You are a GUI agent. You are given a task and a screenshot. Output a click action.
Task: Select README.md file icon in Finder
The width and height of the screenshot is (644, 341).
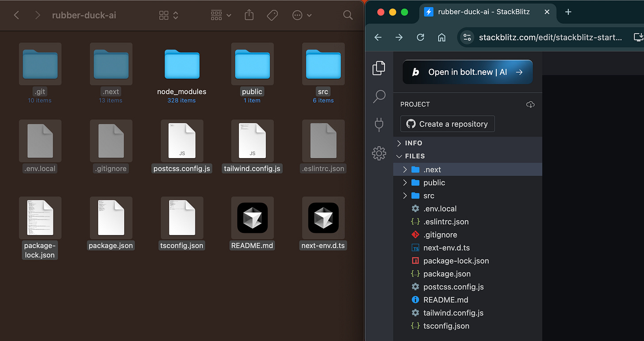[253, 218]
